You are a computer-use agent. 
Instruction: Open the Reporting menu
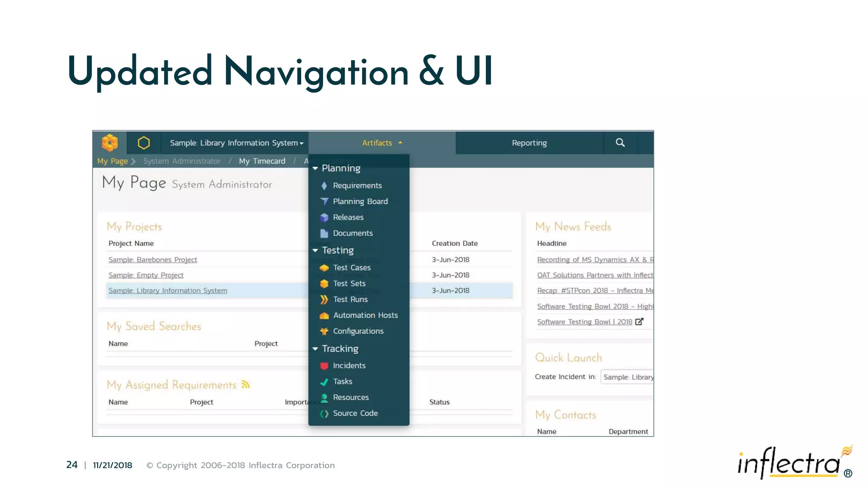[529, 143]
